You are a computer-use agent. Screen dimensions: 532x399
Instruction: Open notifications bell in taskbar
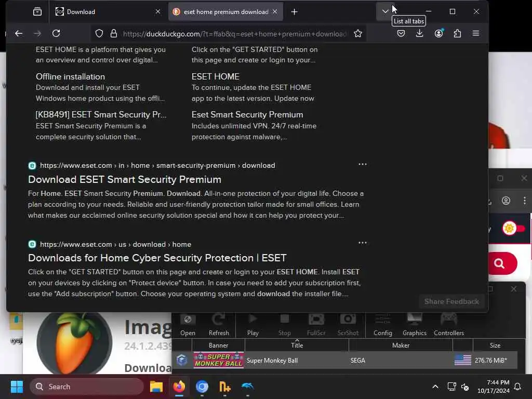coord(518,387)
